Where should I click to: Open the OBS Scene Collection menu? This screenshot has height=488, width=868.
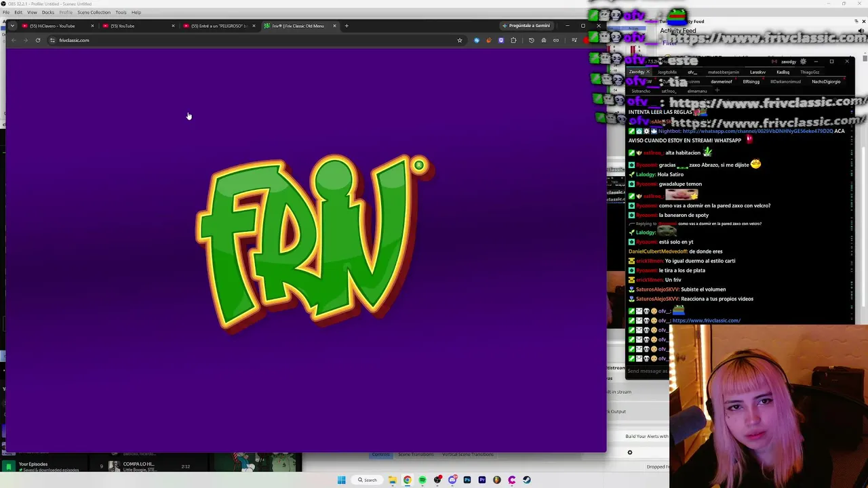click(94, 12)
